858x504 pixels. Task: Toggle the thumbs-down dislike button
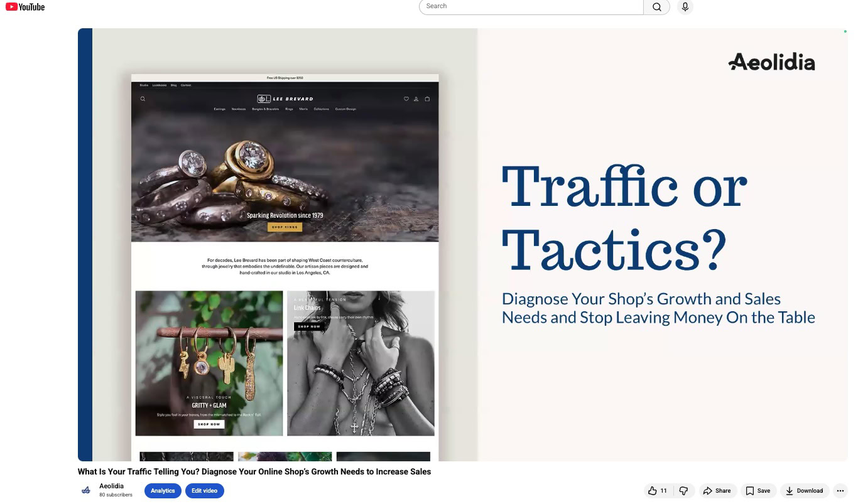tap(684, 490)
